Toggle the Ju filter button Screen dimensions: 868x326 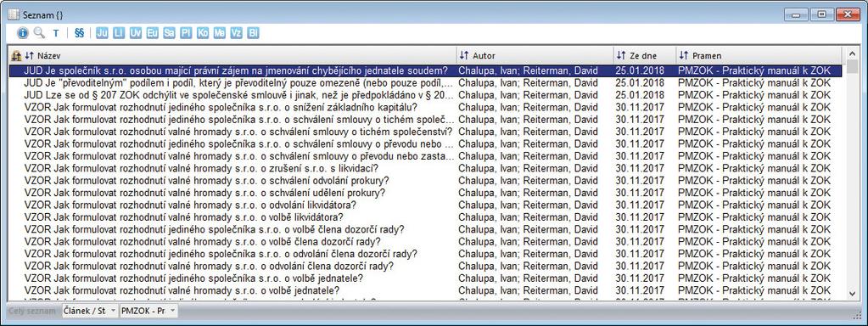tap(102, 33)
